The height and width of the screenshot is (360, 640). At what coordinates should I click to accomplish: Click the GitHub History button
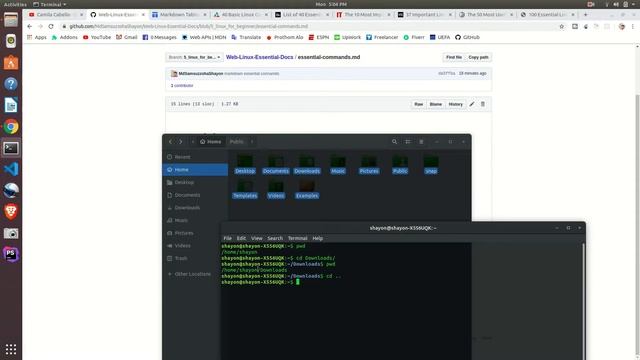pyautogui.click(x=456, y=104)
